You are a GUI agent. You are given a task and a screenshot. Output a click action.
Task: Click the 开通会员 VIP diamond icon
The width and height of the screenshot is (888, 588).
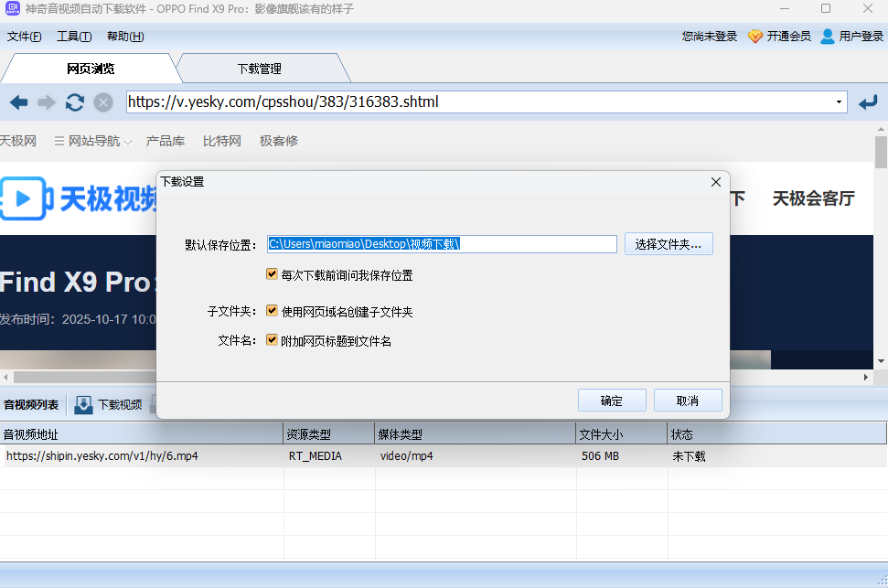coord(754,37)
